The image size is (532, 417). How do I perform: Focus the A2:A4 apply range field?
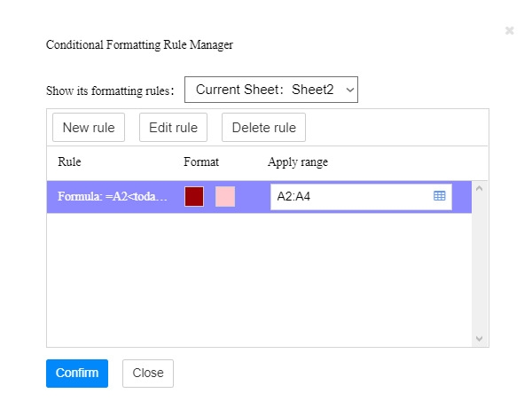click(x=350, y=196)
